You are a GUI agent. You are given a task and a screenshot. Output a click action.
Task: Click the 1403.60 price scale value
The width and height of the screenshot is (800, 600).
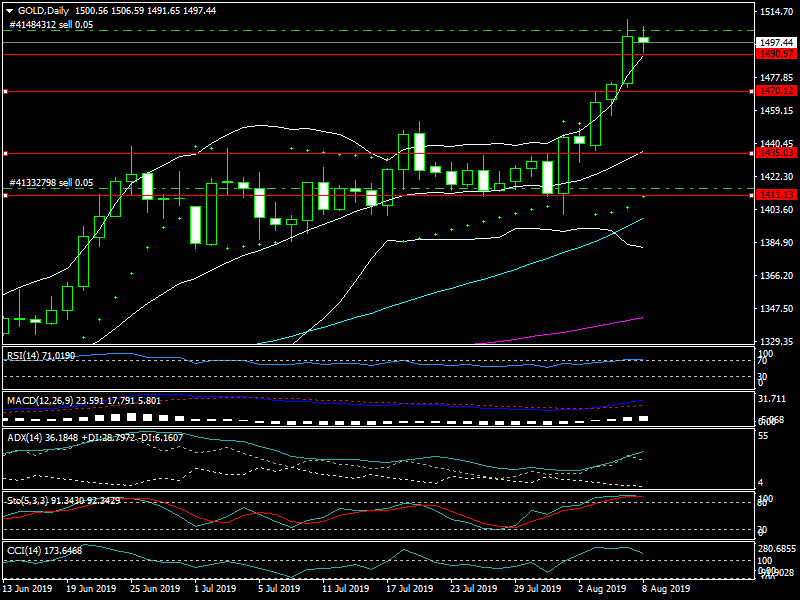[777, 210]
